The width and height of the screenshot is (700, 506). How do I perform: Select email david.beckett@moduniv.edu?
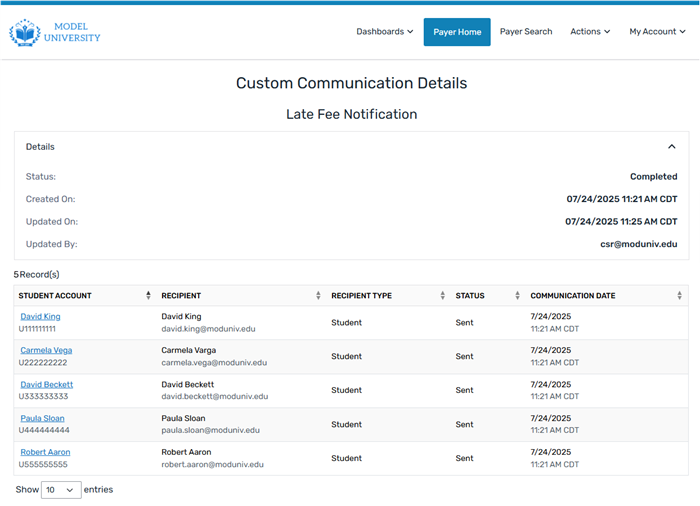tap(215, 397)
